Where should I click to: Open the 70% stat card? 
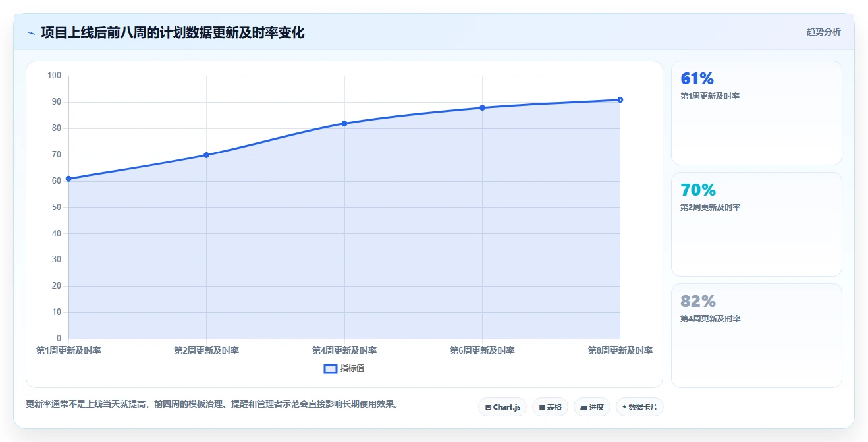click(756, 224)
